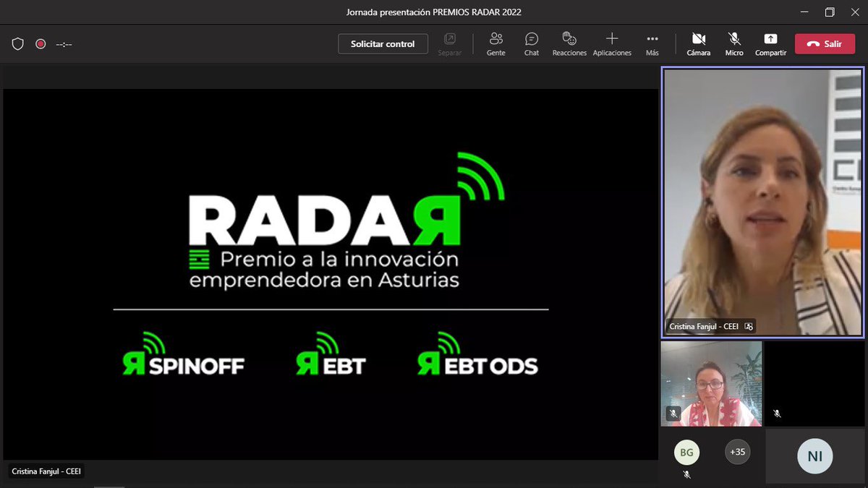Open the Más options menu
Viewport: 868px width, 488px height.
(x=652, y=43)
